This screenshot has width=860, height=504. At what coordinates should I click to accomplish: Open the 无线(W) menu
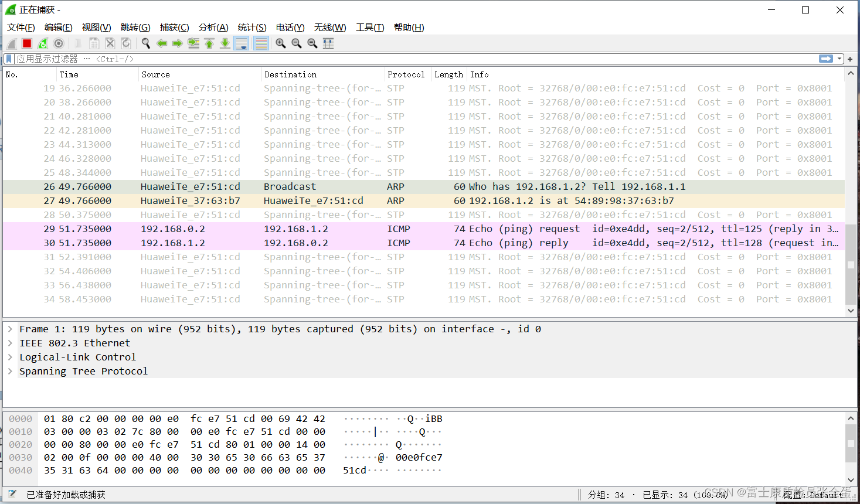pyautogui.click(x=330, y=28)
